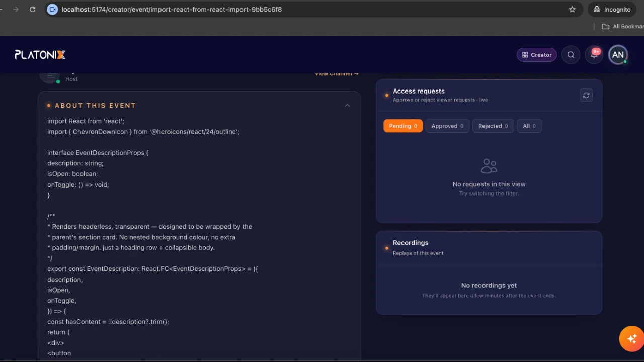
Task: Click the 'No requests in this view' message
Action: click(x=489, y=184)
